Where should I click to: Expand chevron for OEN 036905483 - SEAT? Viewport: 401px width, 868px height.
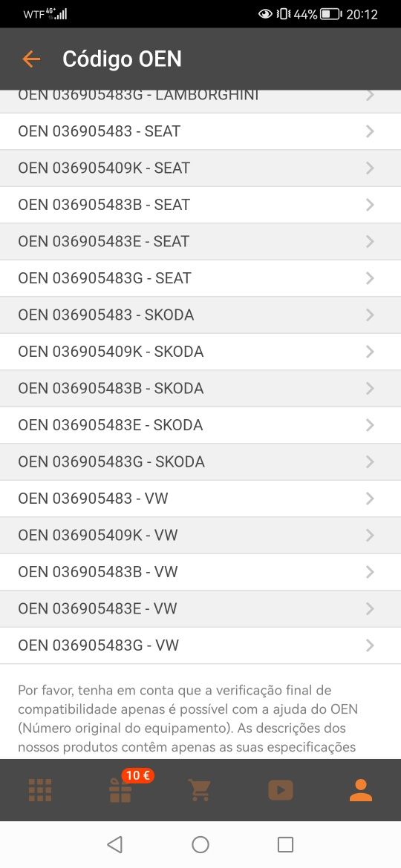(370, 131)
